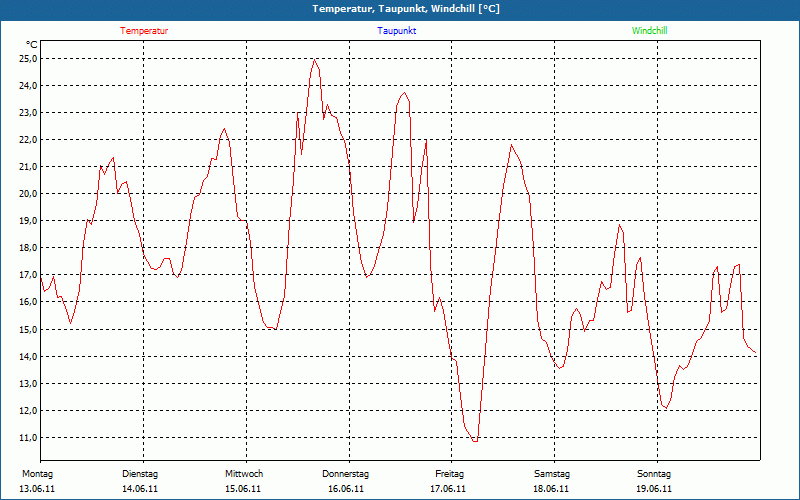800x500 pixels.
Task: Click the 14,0 y-axis value
Action: click(x=28, y=357)
